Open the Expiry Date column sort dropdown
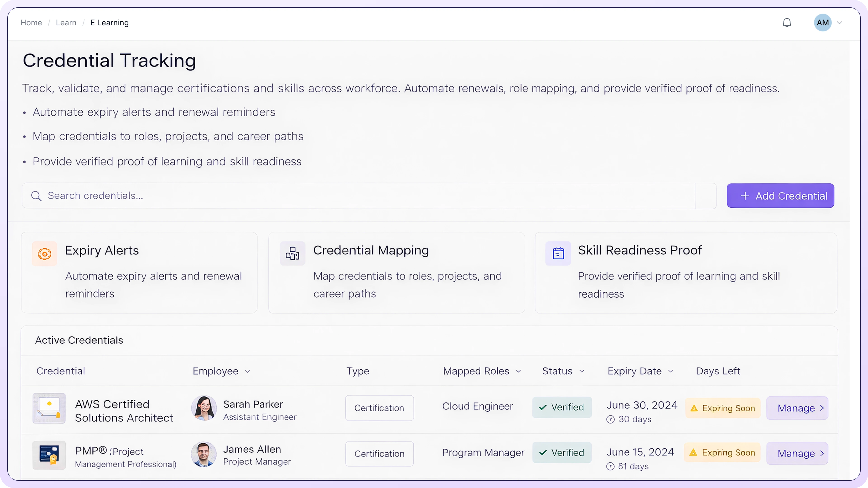 click(x=670, y=371)
